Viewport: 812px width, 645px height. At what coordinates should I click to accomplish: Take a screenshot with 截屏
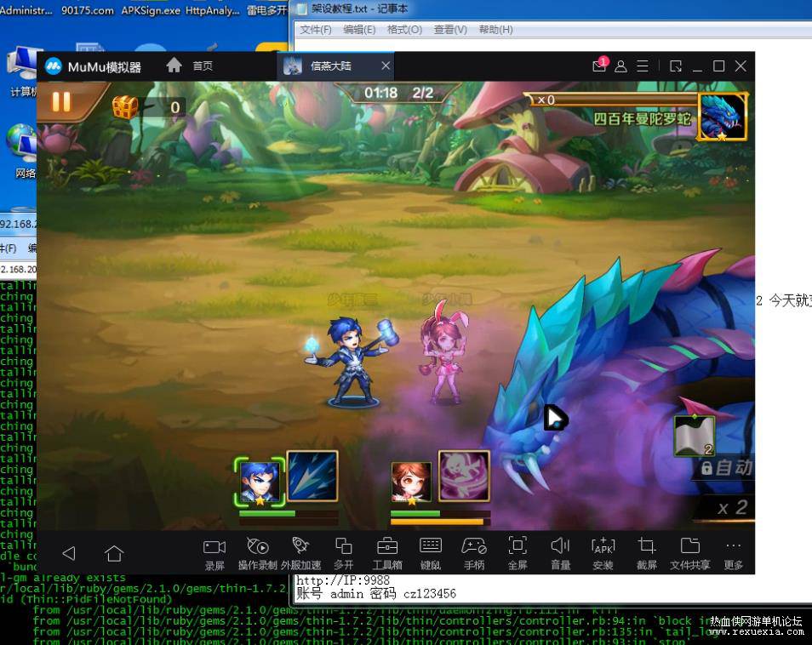(646, 553)
